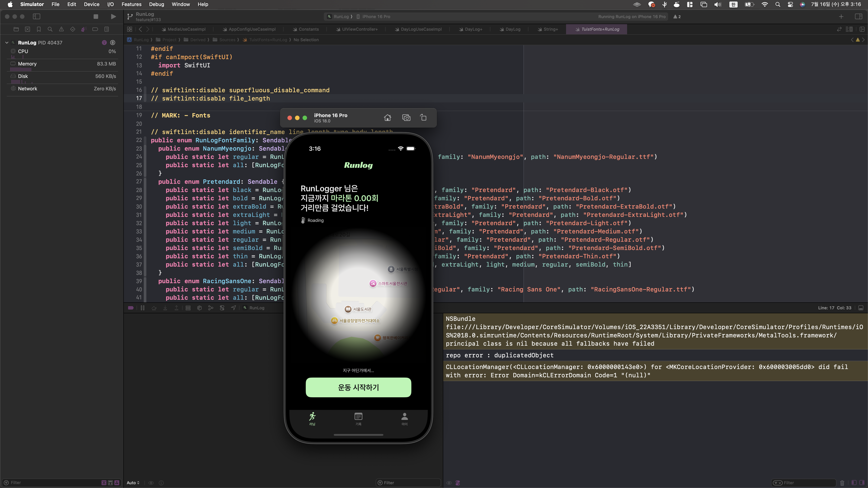Toggle breakpoints activation in debug bar

[x=131, y=308]
